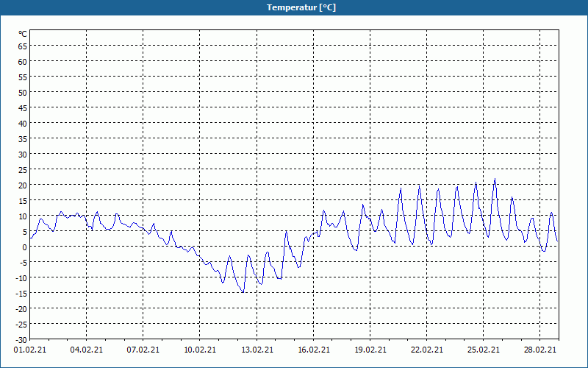Click the date label 16.02.21
The height and width of the screenshot is (368, 588).
(x=314, y=350)
